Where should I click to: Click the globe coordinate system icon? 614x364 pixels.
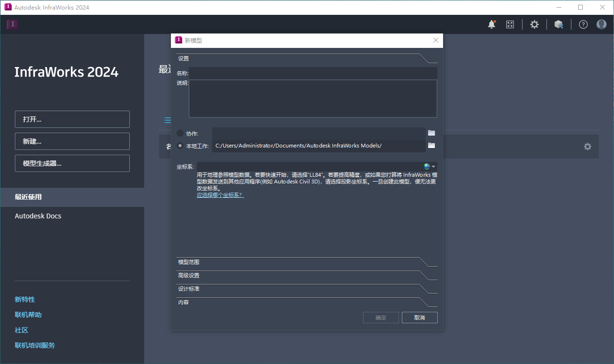click(x=426, y=167)
